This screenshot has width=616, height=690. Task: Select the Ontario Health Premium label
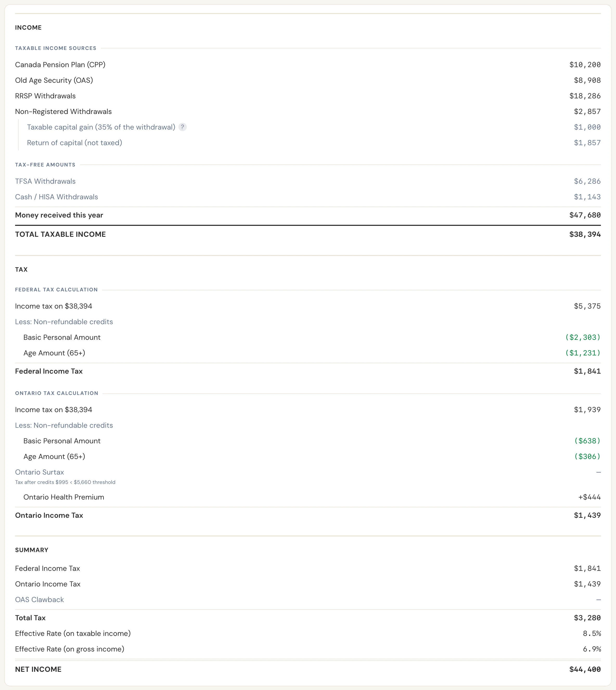click(x=64, y=497)
